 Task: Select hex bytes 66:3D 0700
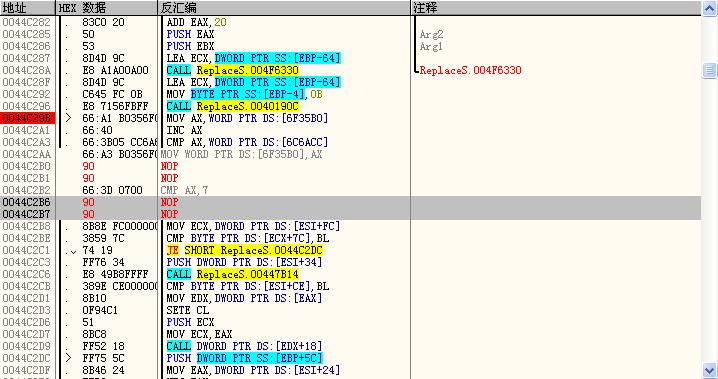pyautogui.click(x=113, y=190)
